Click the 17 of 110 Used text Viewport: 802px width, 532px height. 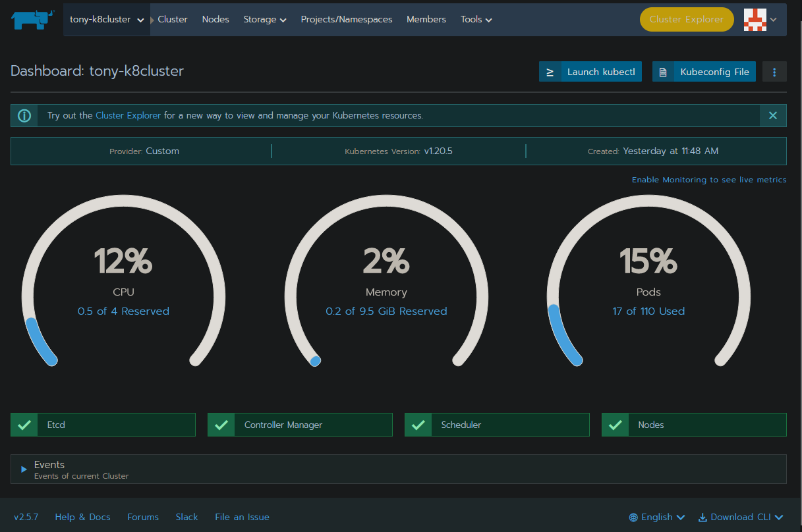click(x=648, y=311)
